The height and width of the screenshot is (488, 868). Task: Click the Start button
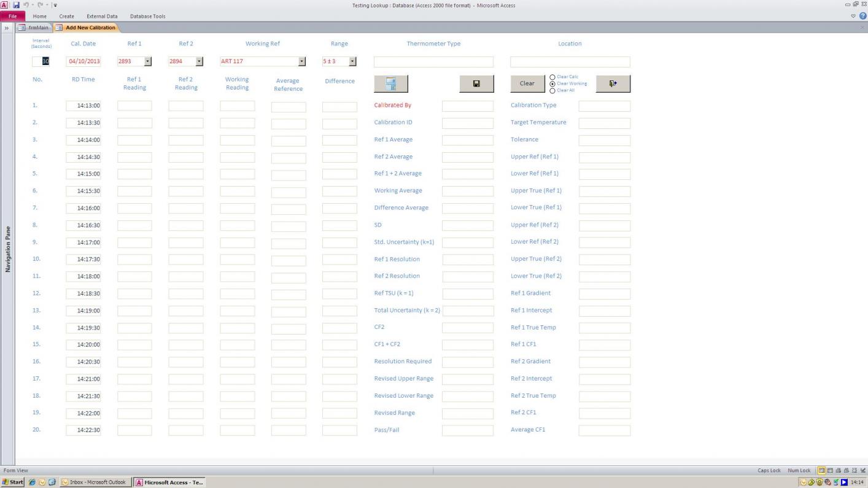point(12,482)
